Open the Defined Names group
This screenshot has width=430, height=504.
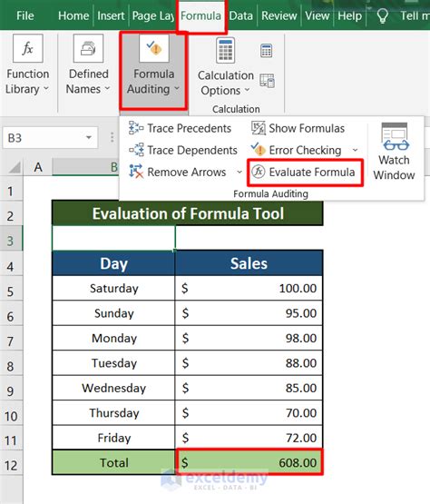(88, 65)
